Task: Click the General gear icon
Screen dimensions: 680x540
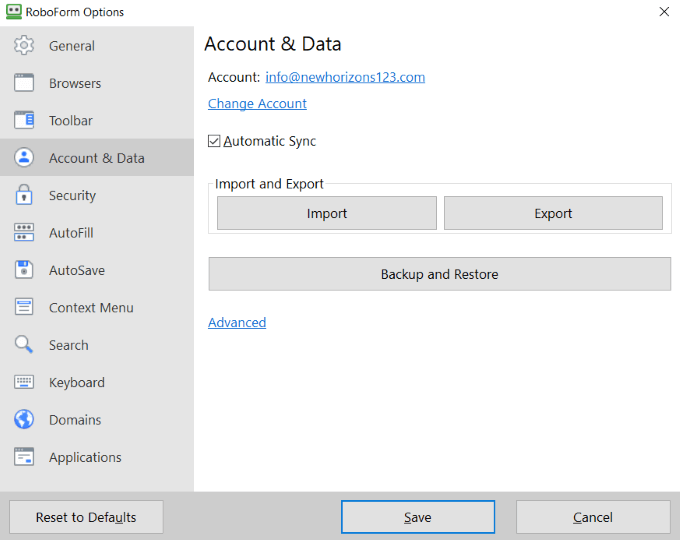Action: click(x=24, y=46)
